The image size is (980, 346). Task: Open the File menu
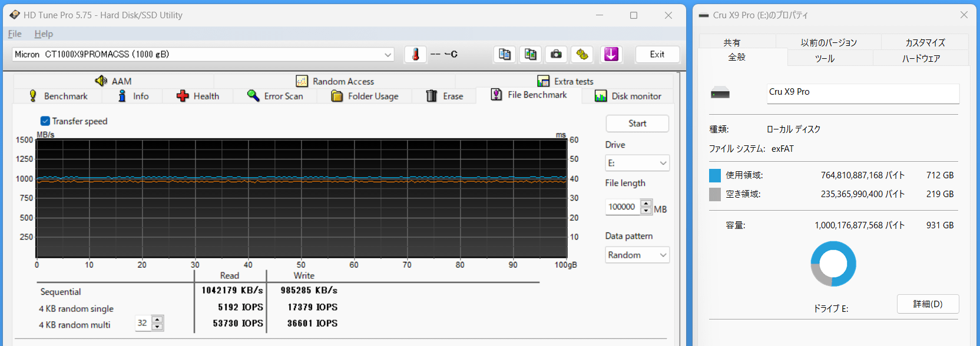[15, 34]
